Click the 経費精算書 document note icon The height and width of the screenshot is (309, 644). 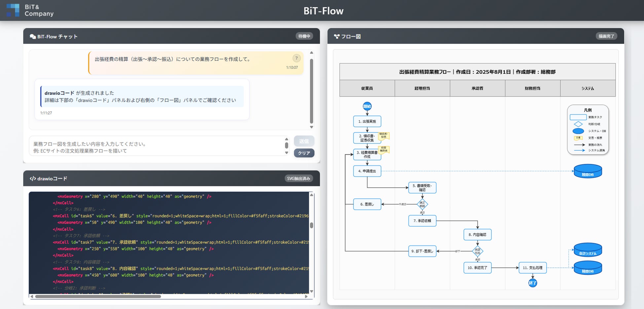coord(383,149)
